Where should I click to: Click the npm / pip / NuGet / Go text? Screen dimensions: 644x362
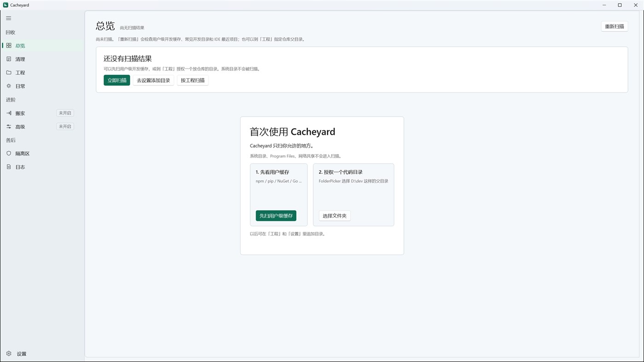pos(279,181)
